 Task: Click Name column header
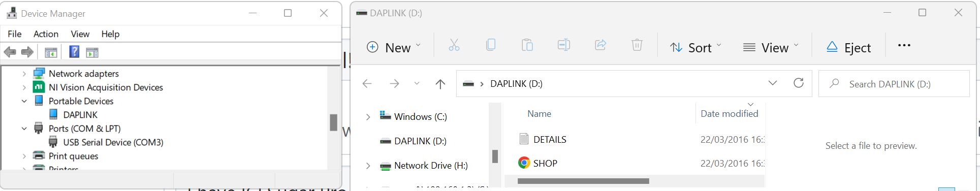[539, 114]
